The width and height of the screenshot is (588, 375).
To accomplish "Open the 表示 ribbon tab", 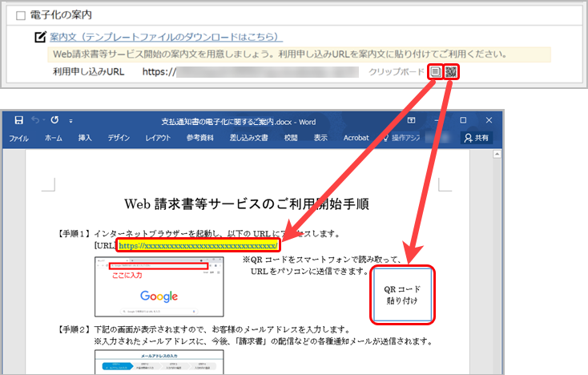I will coord(320,138).
